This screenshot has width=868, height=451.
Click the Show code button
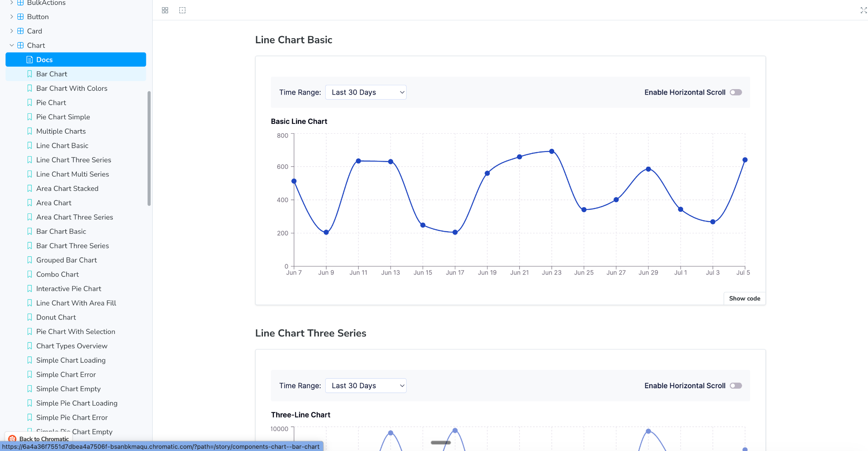[744, 298]
